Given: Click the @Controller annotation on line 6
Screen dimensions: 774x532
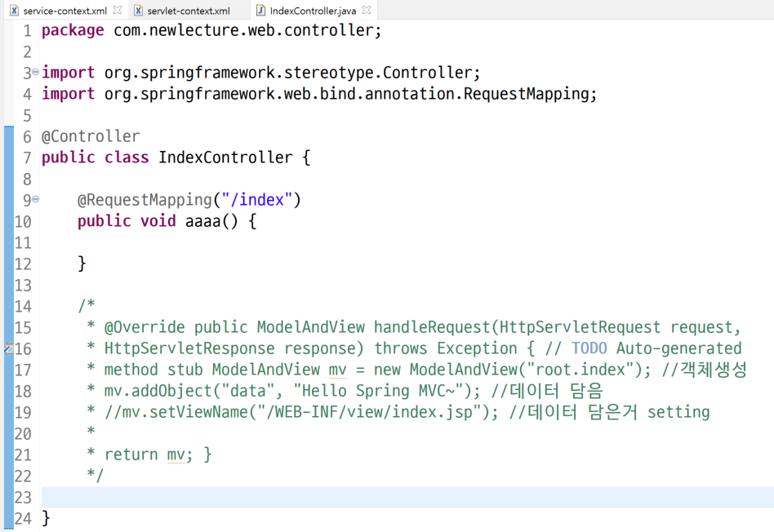Looking at the screenshot, I should point(91,136).
